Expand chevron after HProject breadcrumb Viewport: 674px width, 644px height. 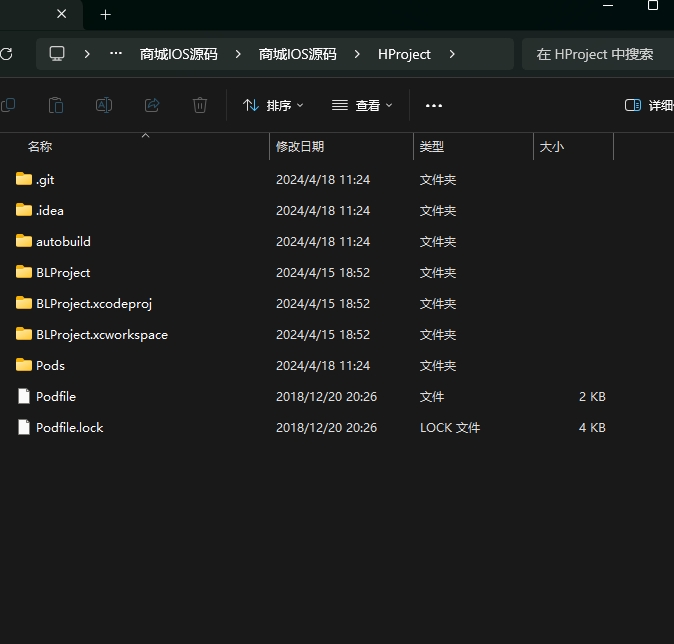point(452,54)
